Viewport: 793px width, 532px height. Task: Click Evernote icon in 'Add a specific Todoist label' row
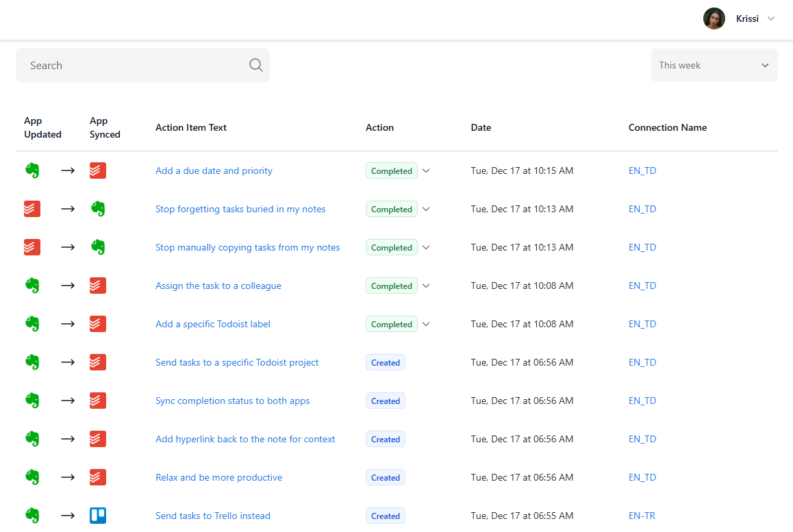click(x=32, y=324)
